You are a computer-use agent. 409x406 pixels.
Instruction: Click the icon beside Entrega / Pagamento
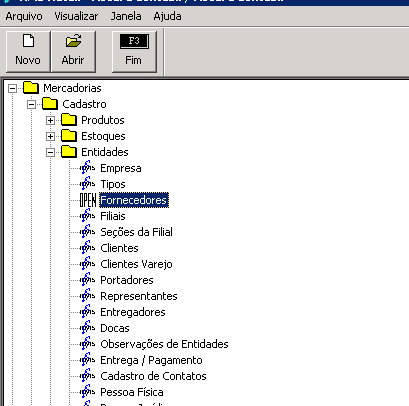coord(87,359)
